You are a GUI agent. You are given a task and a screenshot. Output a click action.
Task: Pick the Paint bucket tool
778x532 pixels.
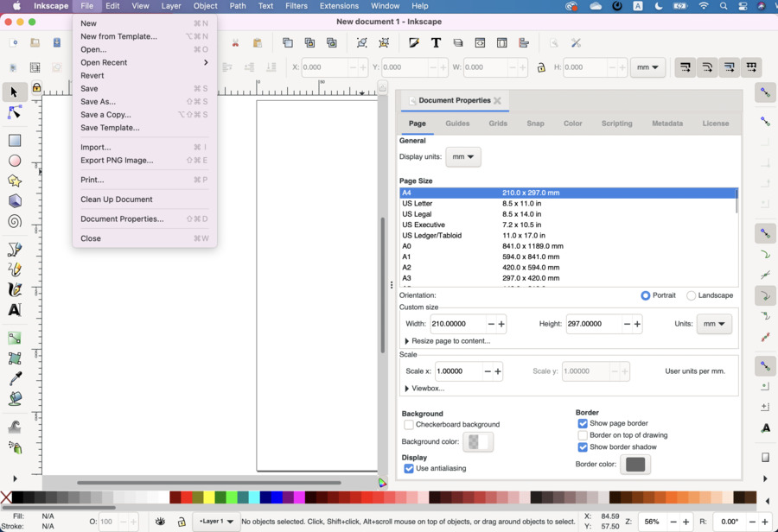15,399
